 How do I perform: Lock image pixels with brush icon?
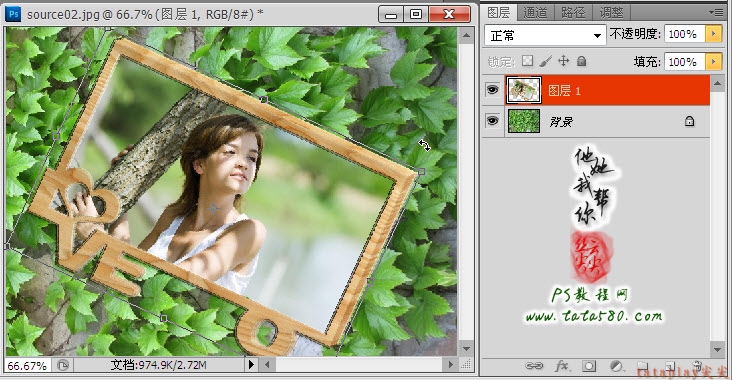(x=545, y=61)
